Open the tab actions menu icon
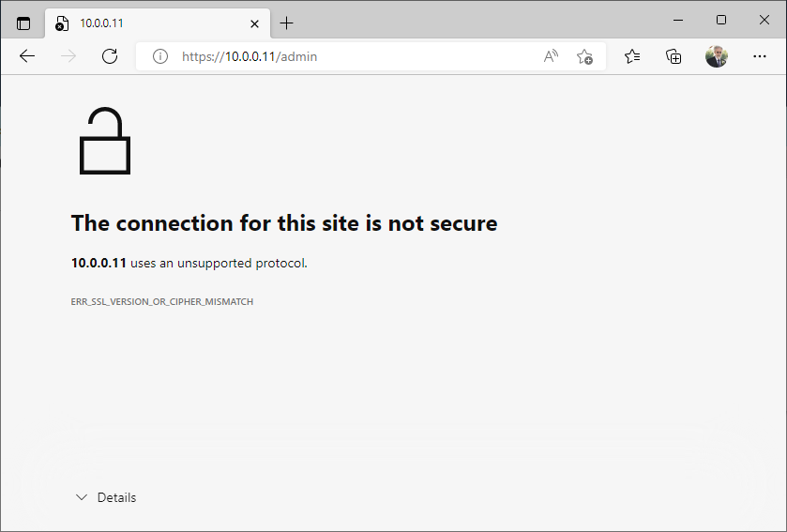This screenshot has width=787, height=532. click(23, 23)
